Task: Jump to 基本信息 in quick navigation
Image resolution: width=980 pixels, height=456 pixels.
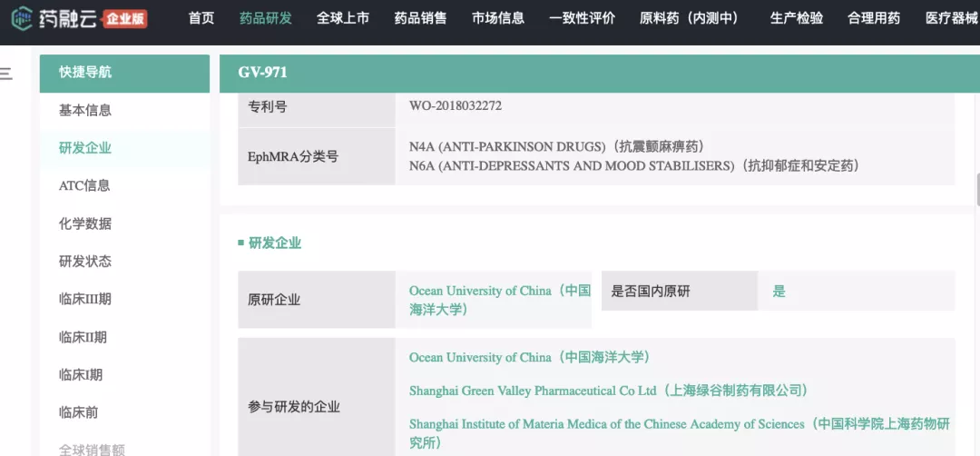Action: 85,111
